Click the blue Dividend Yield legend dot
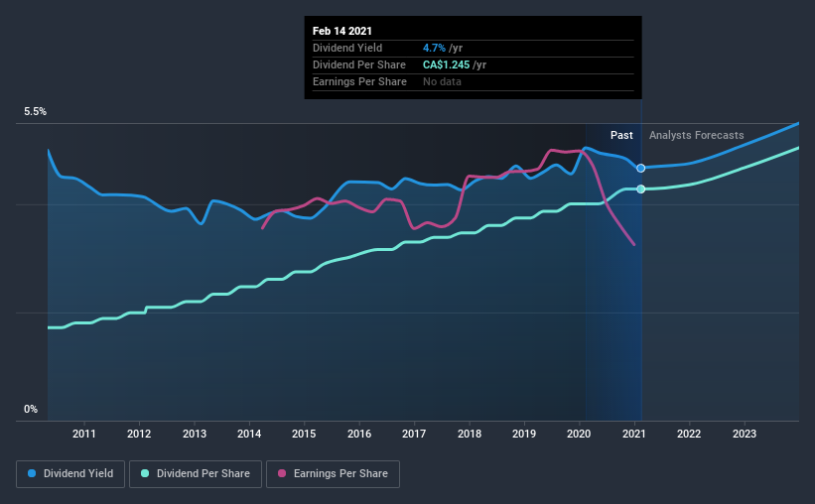Image resolution: width=815 pixels, height=504 pixels. 32,473
